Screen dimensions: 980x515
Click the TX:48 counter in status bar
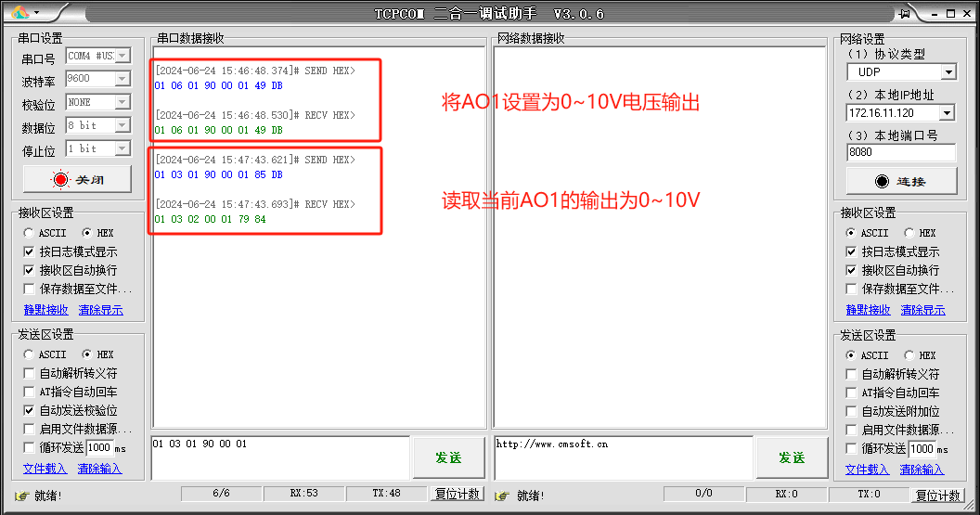click(386, 493)
